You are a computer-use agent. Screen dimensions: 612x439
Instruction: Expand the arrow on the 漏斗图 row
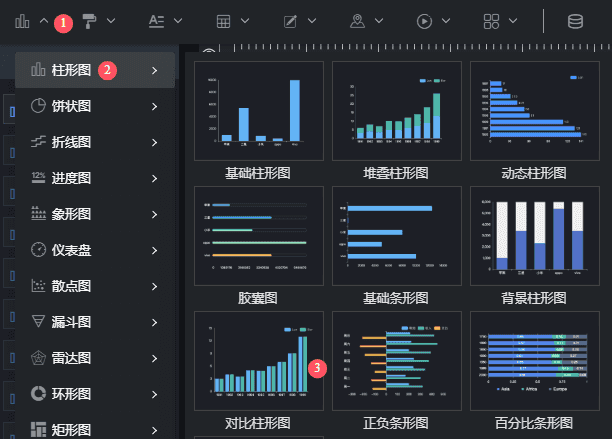pyautogui.click(x=155, y=322)
